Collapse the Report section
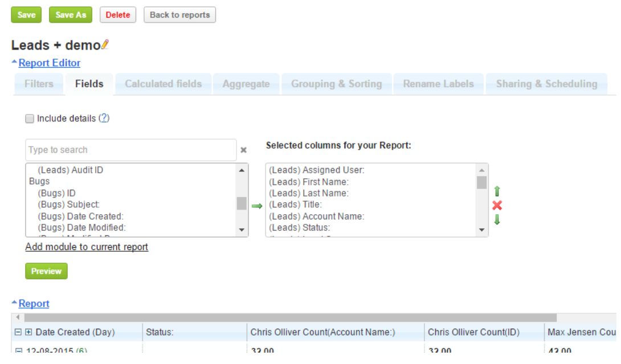Screen dimensions: 621x364 [34, 304]
